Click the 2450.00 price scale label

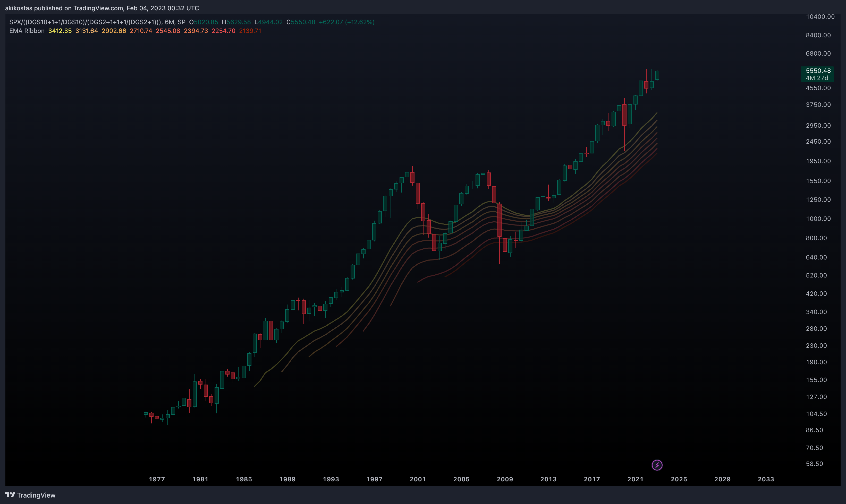point(818,142)
